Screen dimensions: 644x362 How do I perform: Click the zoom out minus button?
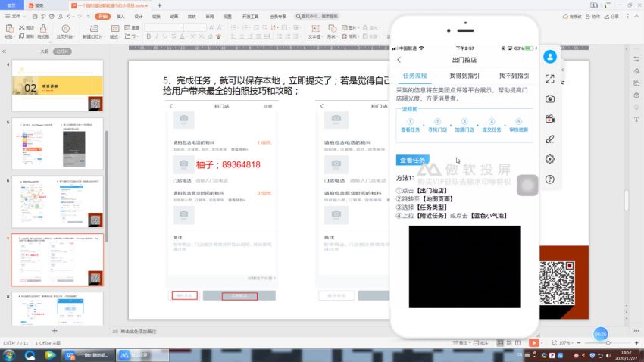click(579, 343)
